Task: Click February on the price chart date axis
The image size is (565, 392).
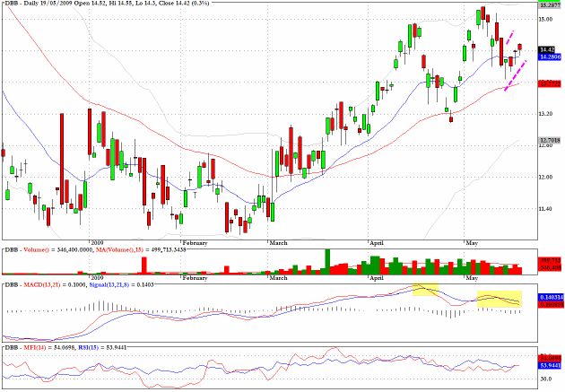Action: [195, 243]
